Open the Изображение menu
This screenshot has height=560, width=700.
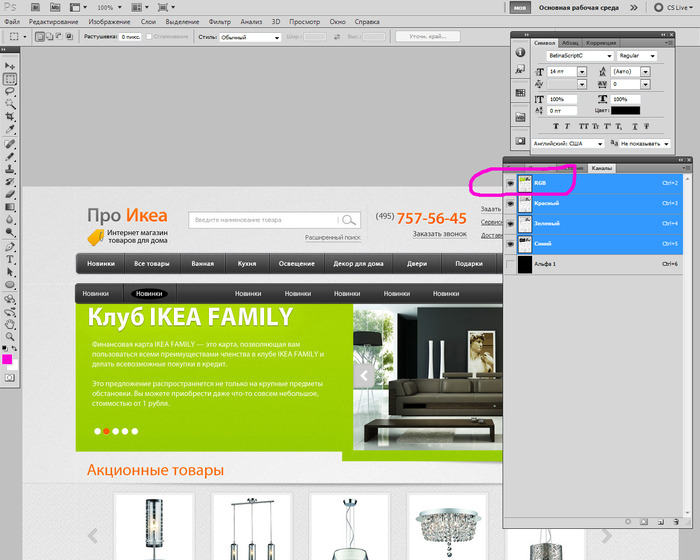point(109,21)
